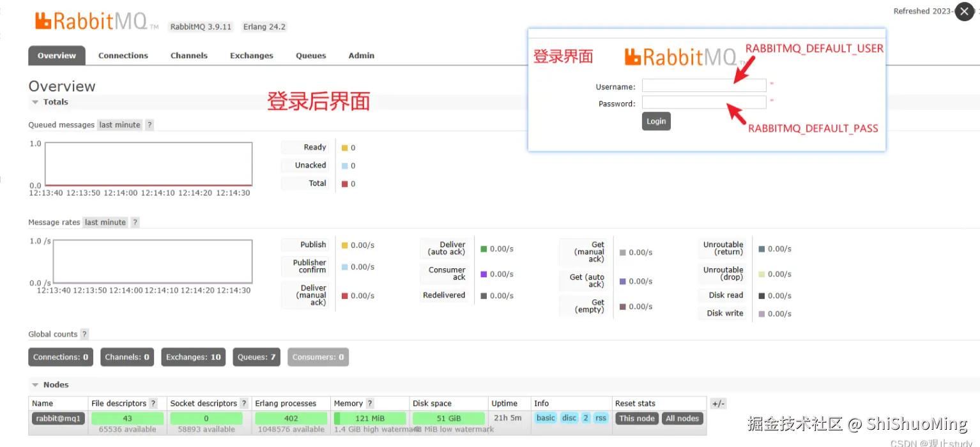
Task: Click the Ready legend yellow swatch
Action: [x=345, y=148]
